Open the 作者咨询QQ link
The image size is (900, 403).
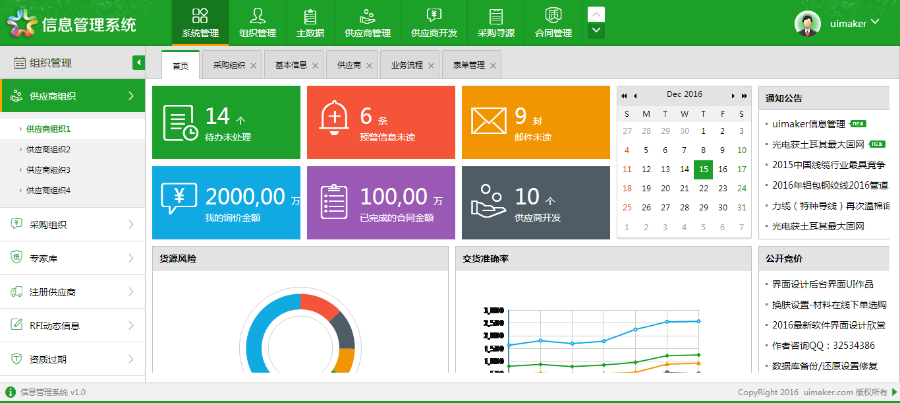tap(823, 345)
